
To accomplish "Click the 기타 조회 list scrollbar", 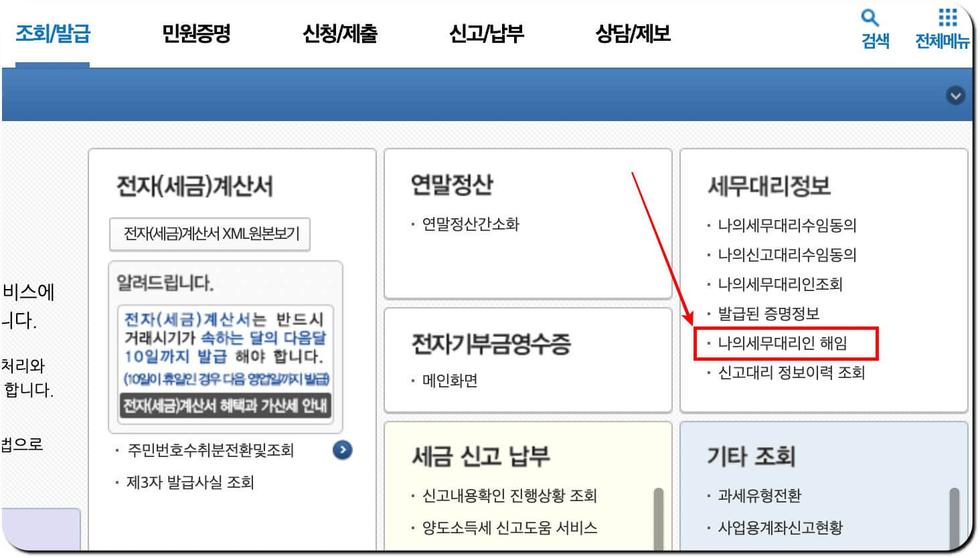I will pos(954,519).
